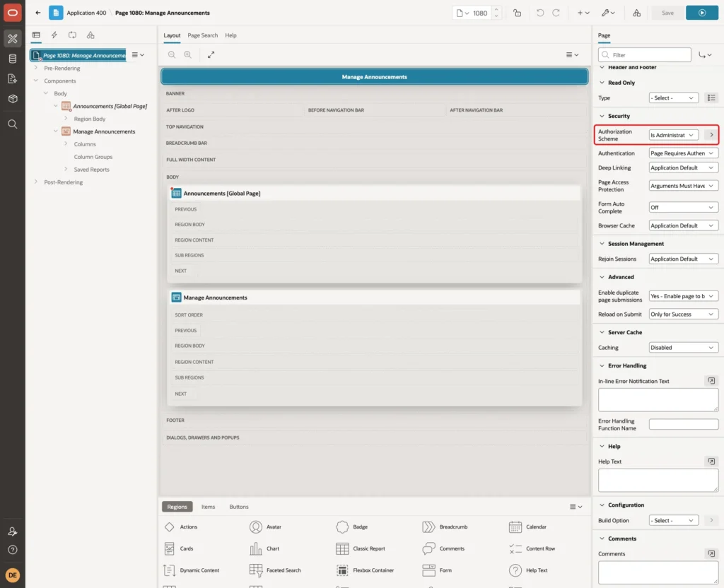Expand the layout pane fullscreen

coord(211,54)
